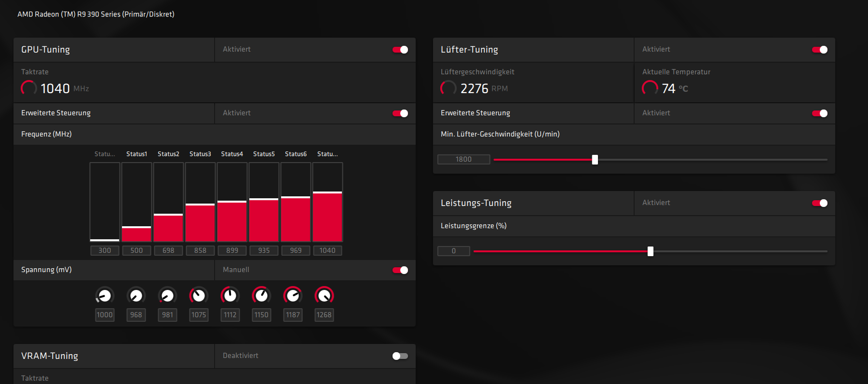Click the 981 mV voltage field

[x=167, y=315]
